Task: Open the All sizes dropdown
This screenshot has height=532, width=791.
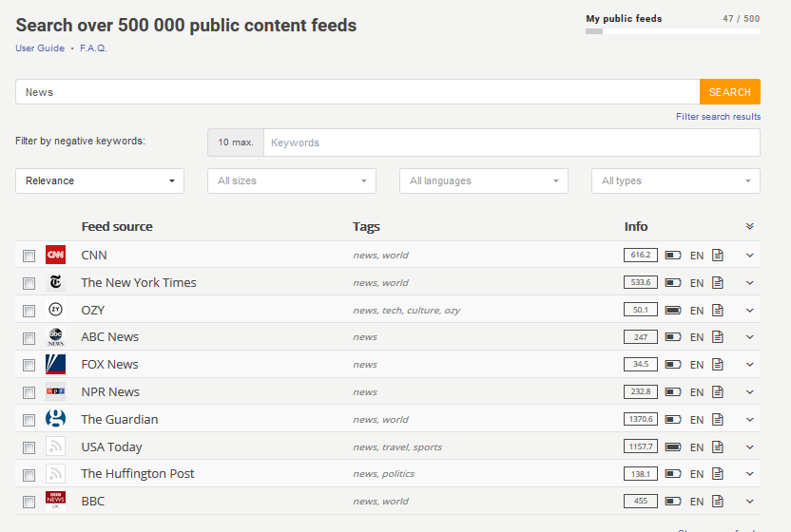Action: (x=292, y=180)
